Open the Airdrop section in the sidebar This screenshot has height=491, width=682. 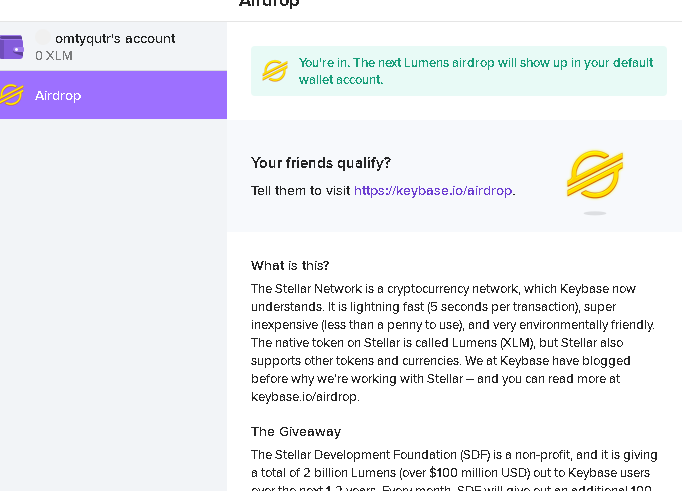pos(58,96)
